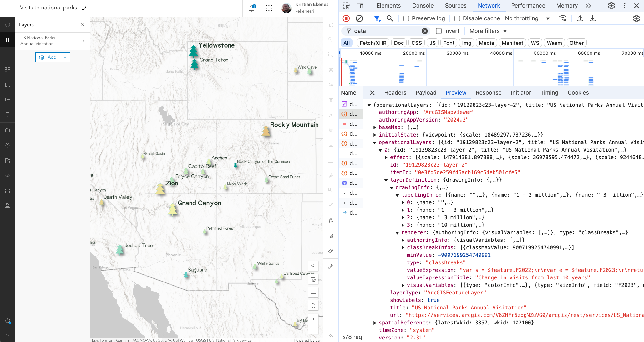Open notifications bell icon
The width and height of the screenshot is (644, 342).
pyautogui.click(x=252, y=8)
